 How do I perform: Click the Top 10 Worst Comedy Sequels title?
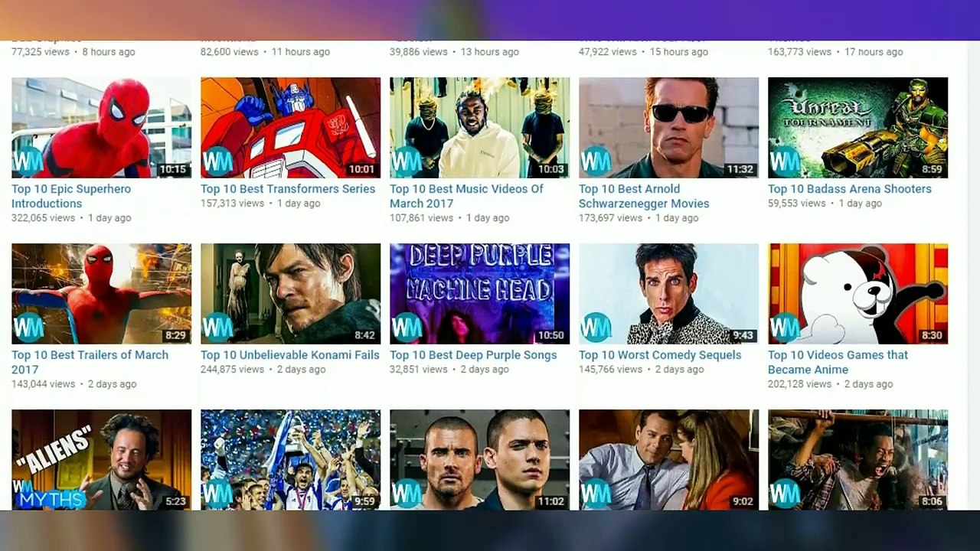tap(660, 355)
